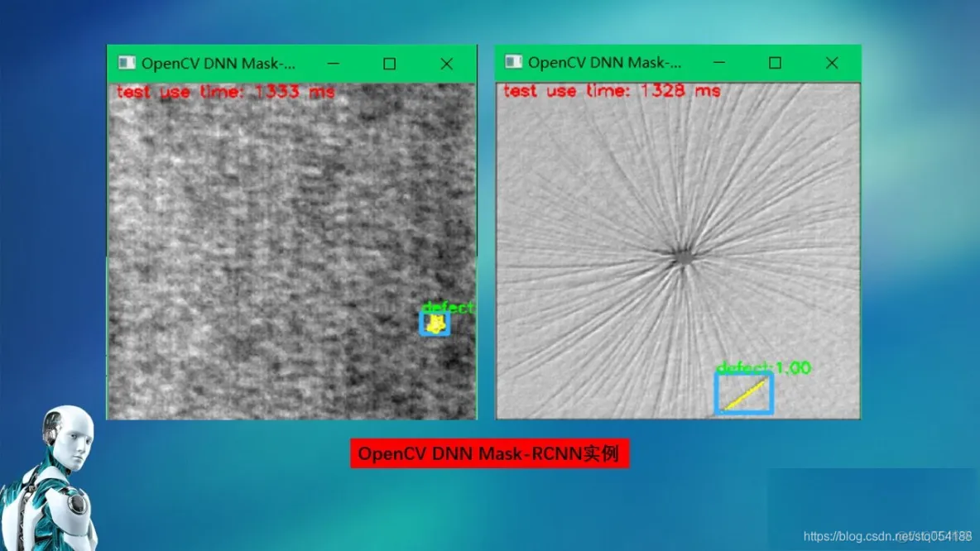Click the left window title 'OpenCV DNN Mask-...'
Viewport: 980px width, 551px height.
pyautogui.click(x=219, y=63)
